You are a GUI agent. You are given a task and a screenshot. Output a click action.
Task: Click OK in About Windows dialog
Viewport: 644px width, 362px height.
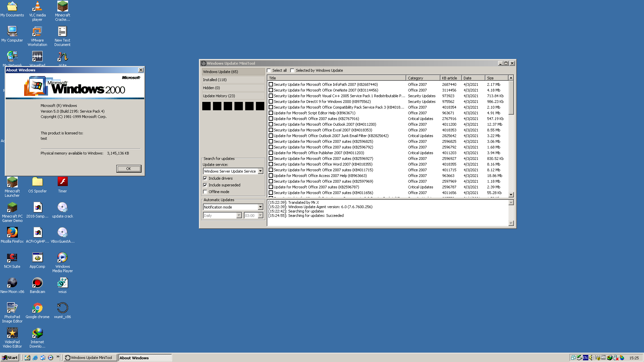tap(129, 169)
